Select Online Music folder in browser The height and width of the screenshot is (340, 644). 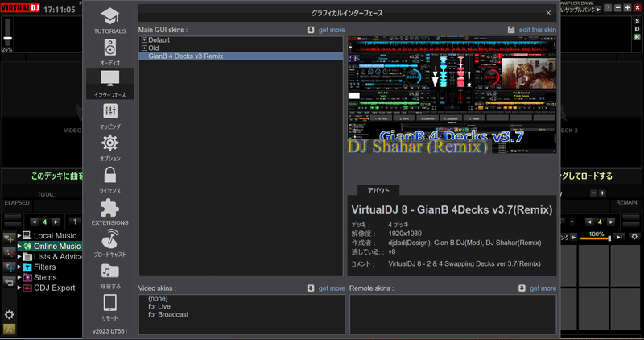(56, 247)
